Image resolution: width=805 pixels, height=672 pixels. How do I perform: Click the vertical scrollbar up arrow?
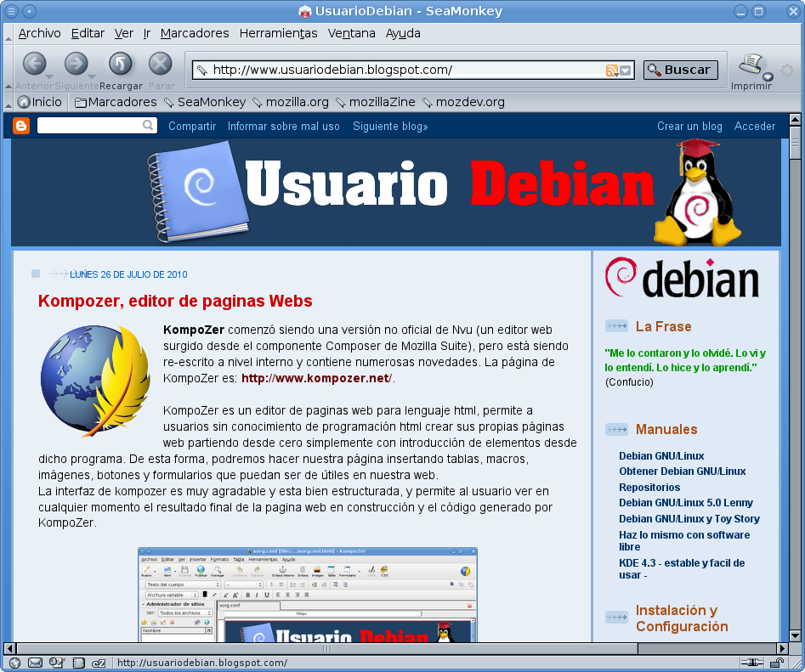(x=795, y=120)
